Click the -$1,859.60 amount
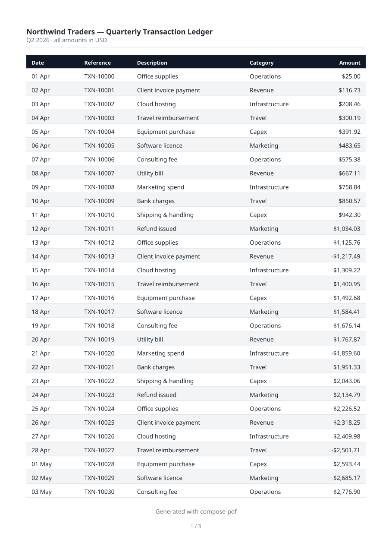The width and height of the screenshot is (392, 555). (345, 353)
